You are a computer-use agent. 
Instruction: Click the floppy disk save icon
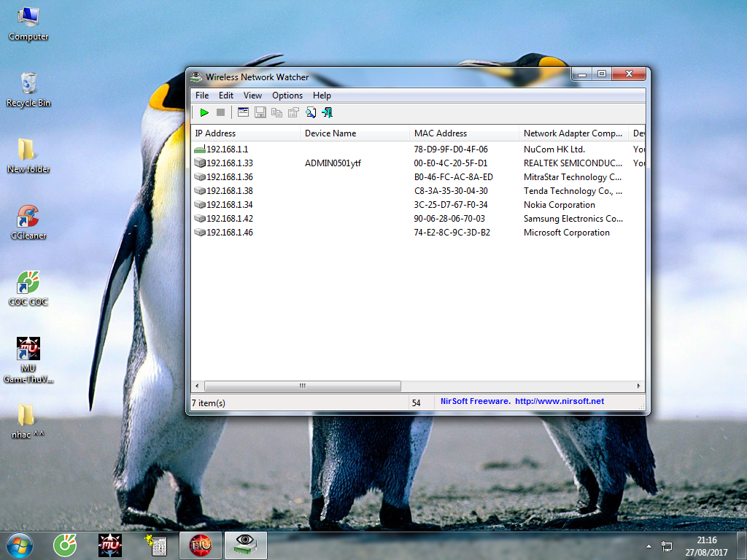pyautogui.click(x=260, y=113)
